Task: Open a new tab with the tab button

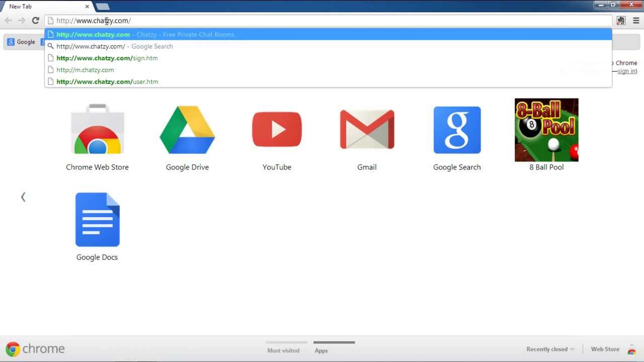Action: coord(103,7)
